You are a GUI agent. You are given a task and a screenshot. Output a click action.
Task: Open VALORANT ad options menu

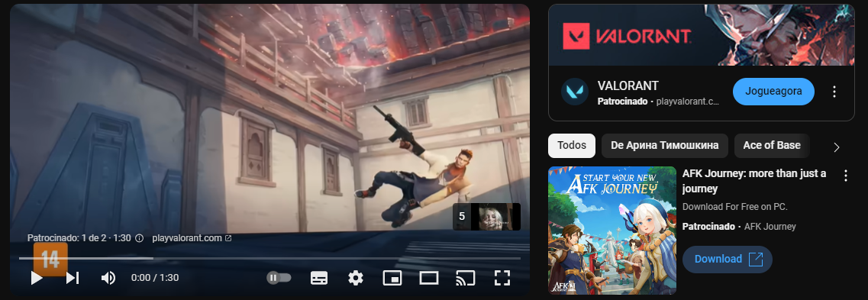pyautogui.click(x=834, y=92)
